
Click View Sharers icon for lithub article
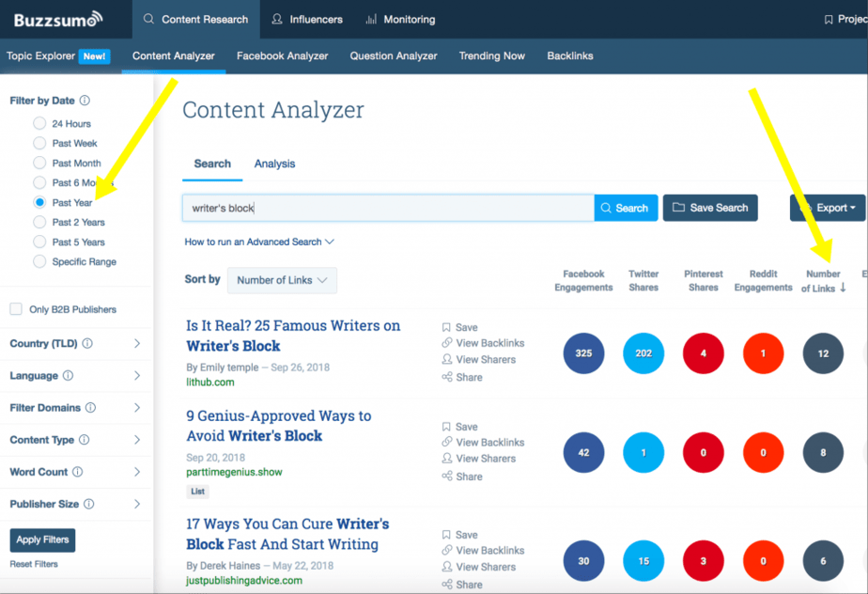(x=447, y=360)
